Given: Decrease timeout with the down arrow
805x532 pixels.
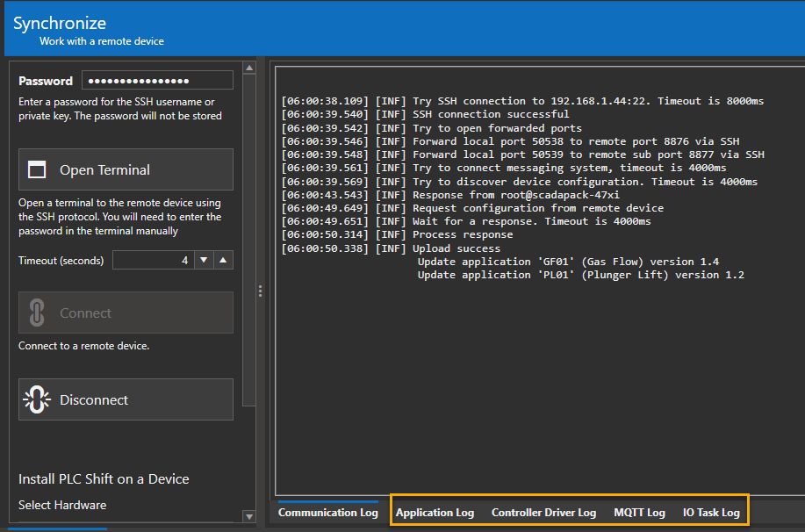Looking at the screenshot, I should tap(204, 261).
